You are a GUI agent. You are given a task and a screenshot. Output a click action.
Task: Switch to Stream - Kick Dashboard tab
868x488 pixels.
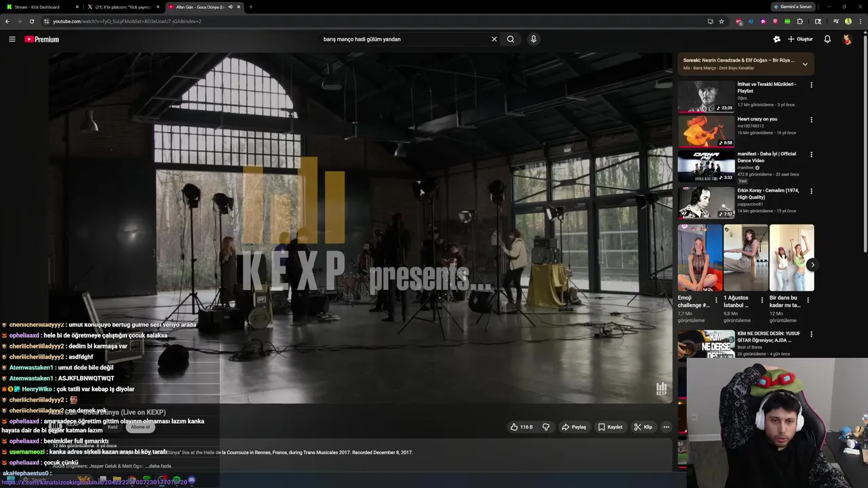click(x=41, y=7)
